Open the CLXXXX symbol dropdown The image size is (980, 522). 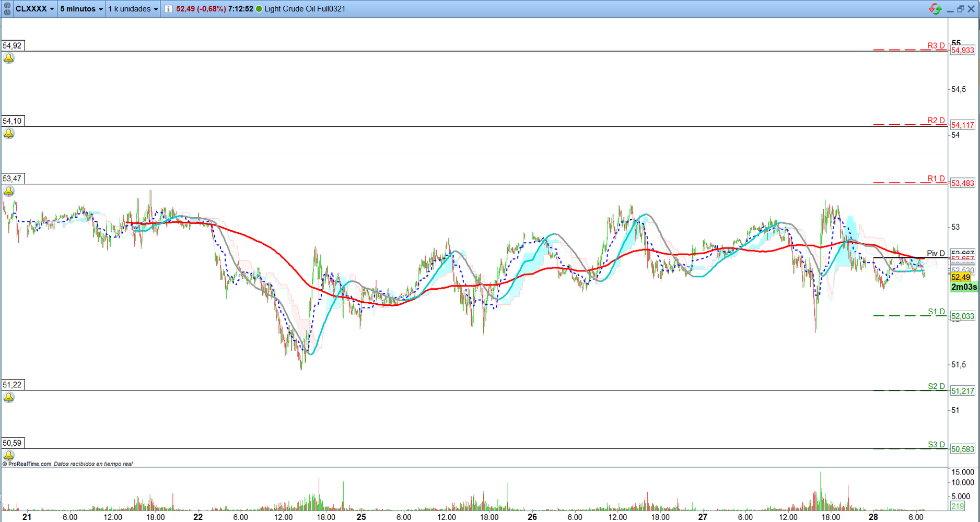point(34,9)
